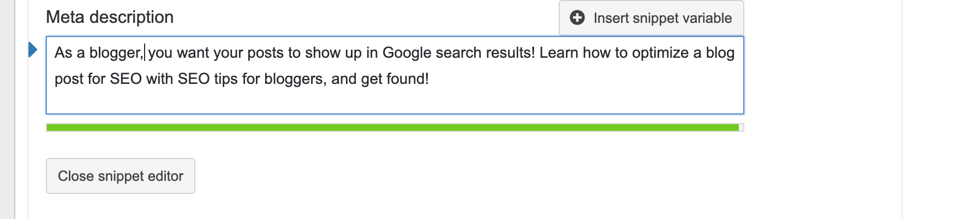Click the word 'tips' in second line
Image resolution: width=980 pixels, height=219 pixels.
pyautogui.click(x=226, y=80)
